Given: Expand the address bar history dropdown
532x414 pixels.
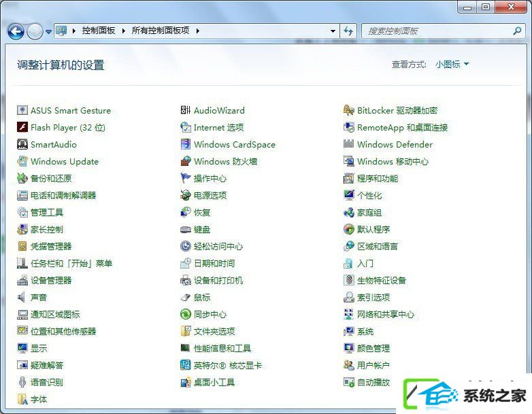Looking at the screenshot, I should click(333, 31).
